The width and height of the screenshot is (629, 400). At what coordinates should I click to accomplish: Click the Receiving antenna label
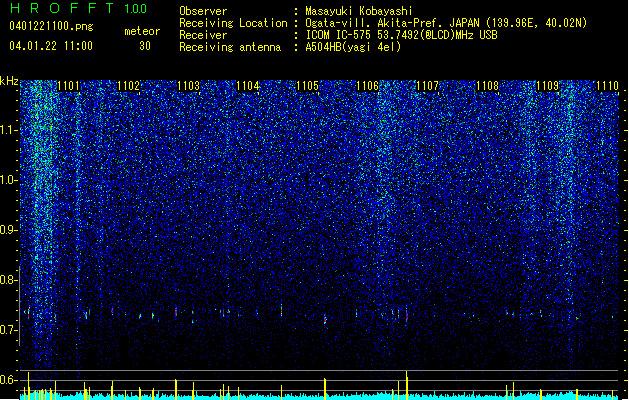pos(230,47)
